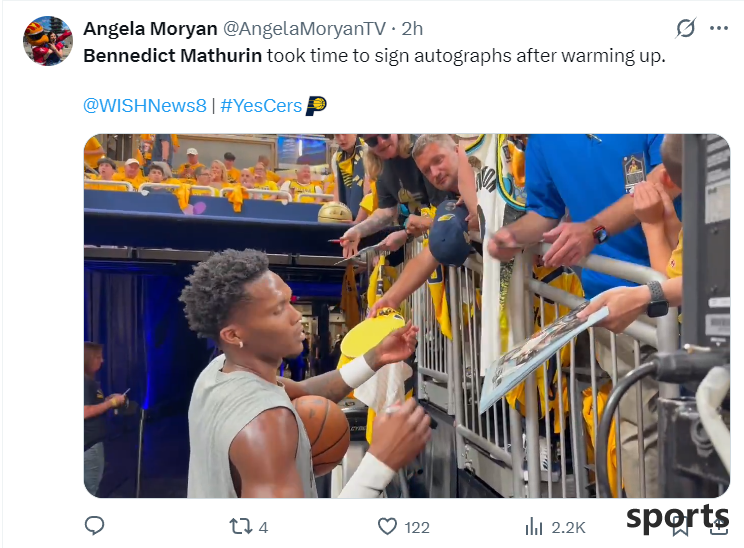The image size is (744, 548).
Task: Open the @AngelaMoryanTV handle link
Action: coord(304,29)
